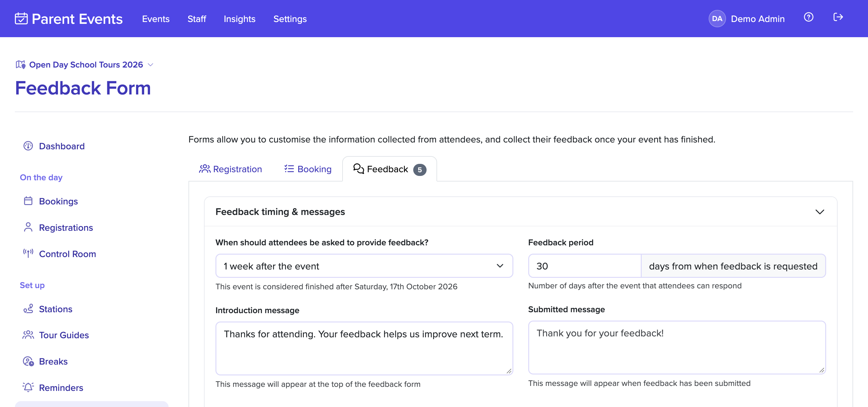Click the Parent Events brand title
The height and width of the screenshot is (407, 868).
(x=77, y=19)
